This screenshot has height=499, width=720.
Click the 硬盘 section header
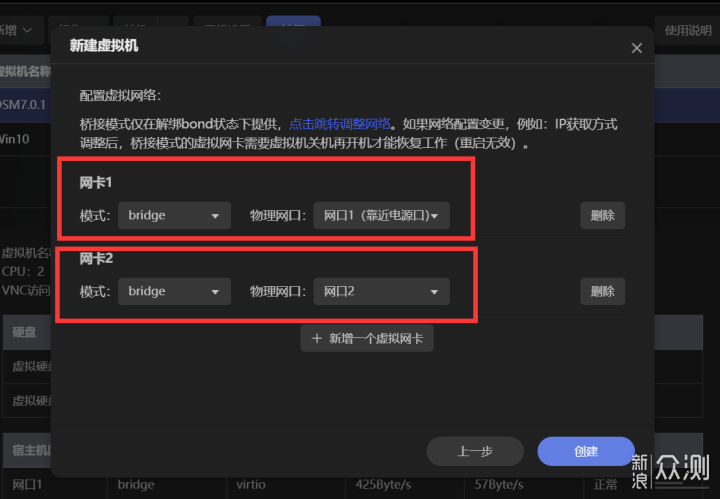point(24,331)
